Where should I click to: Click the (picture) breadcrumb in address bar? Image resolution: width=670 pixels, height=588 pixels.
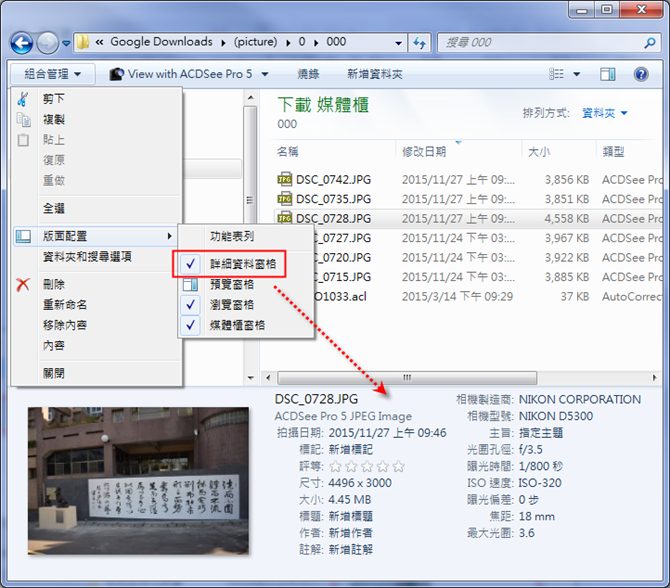255,42
